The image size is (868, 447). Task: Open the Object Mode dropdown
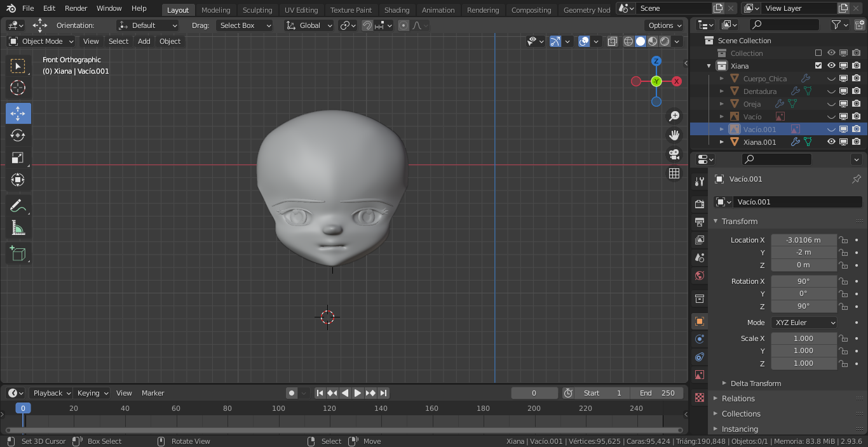pyautogui.click(x=41, y=41)
